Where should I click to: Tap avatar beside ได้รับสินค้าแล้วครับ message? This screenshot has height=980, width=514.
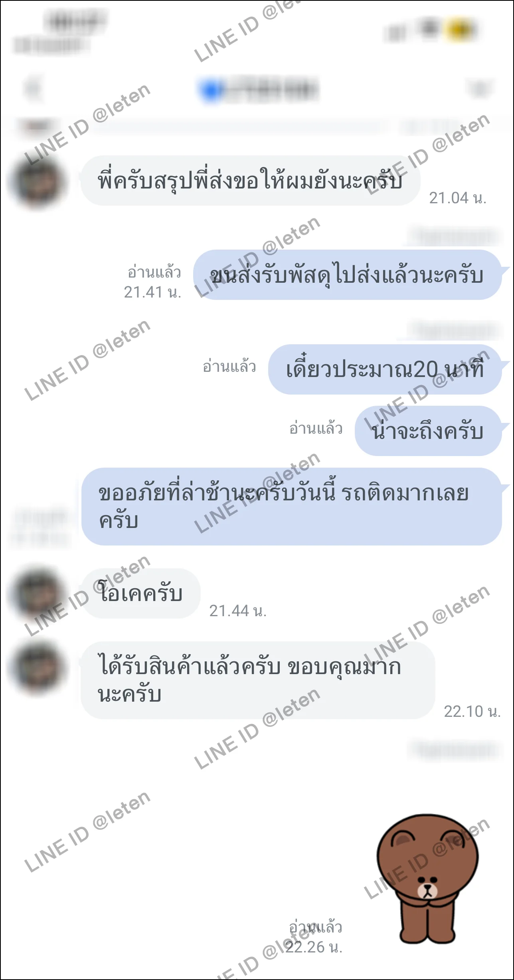(x=39, y=667)
